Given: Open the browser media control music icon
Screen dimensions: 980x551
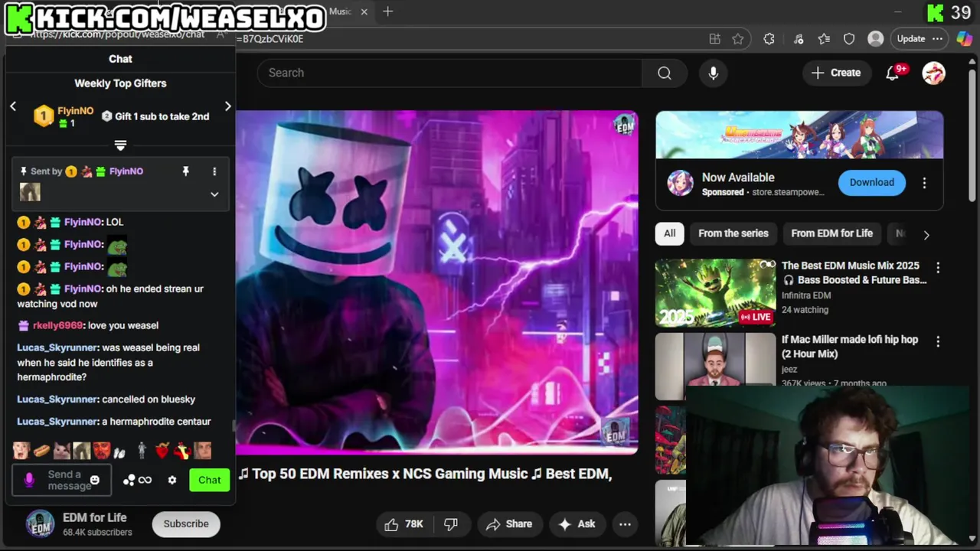Looking at the screenshot, I should 799,39.
